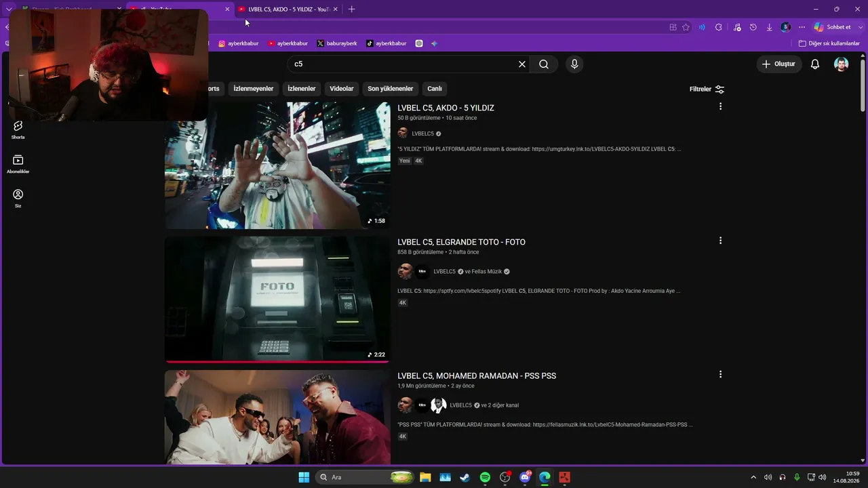This screenshot has height=488, width=868.
Task: Click the Sohbet et Copilot button
Action: coord(833,27)
